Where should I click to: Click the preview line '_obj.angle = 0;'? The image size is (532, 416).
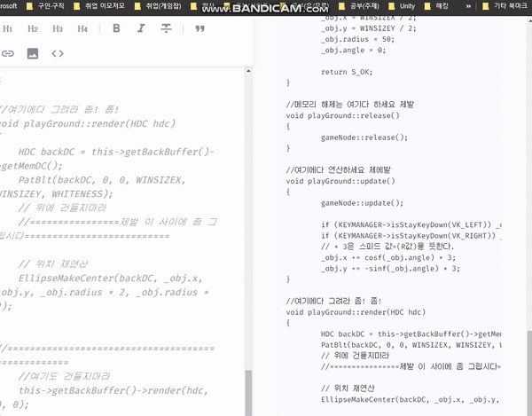pyautogui.click(x=353, y=50)
